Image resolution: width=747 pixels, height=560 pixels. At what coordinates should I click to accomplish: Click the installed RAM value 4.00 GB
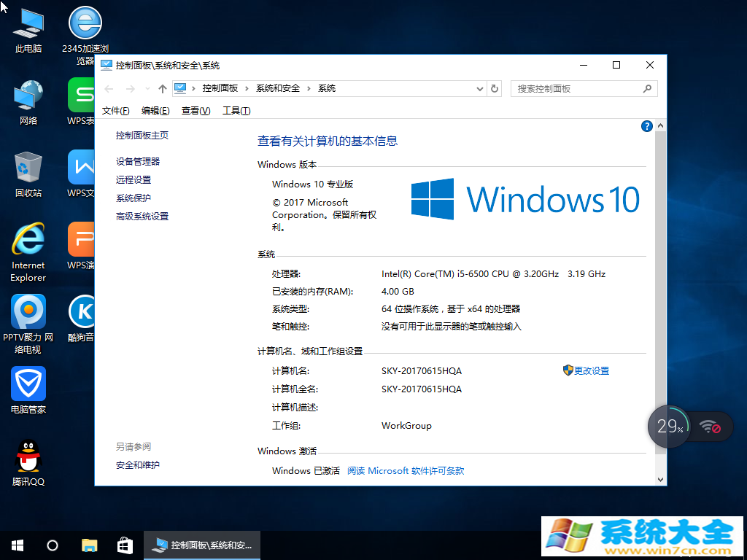(398, 292)
